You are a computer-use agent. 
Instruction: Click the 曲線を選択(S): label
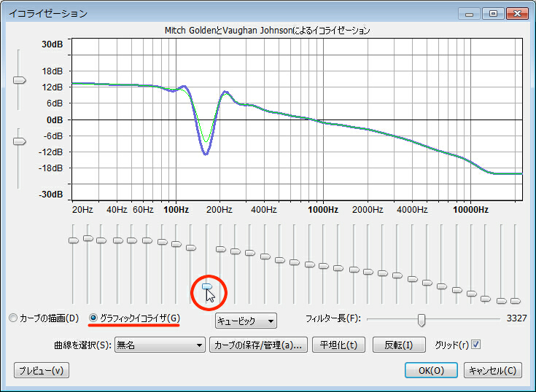(82, 345)
